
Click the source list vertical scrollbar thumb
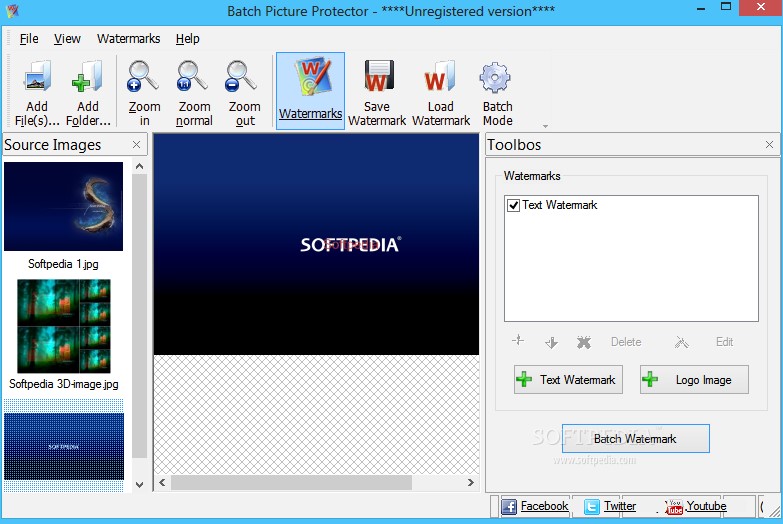click(139, 316)
